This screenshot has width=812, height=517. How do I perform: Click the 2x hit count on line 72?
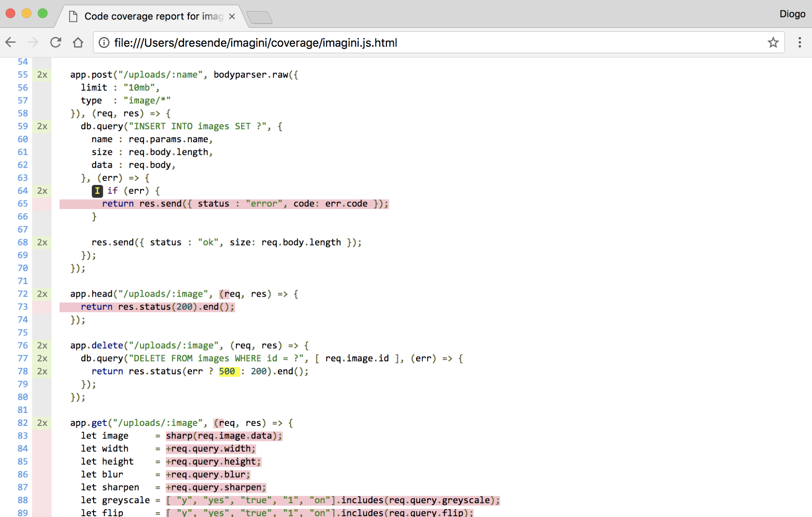tap(42, 294)
